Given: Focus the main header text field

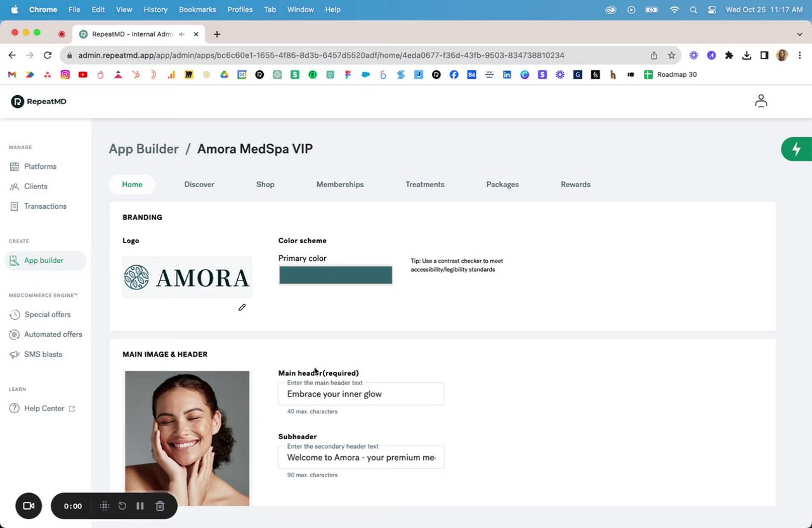Looking at the screenshot, I should (361, 394).
